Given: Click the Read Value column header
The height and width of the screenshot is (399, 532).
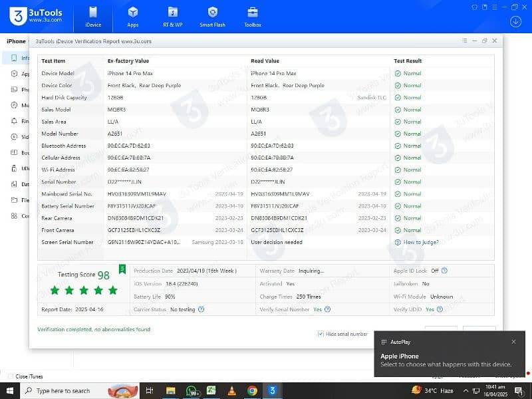Looking at the screenshot, I should tap(265, 61).
